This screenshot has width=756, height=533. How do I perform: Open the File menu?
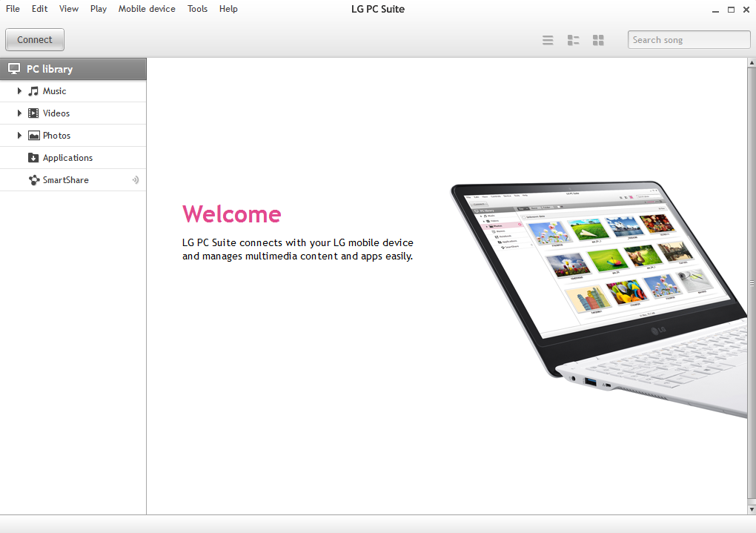click(13, 9)
